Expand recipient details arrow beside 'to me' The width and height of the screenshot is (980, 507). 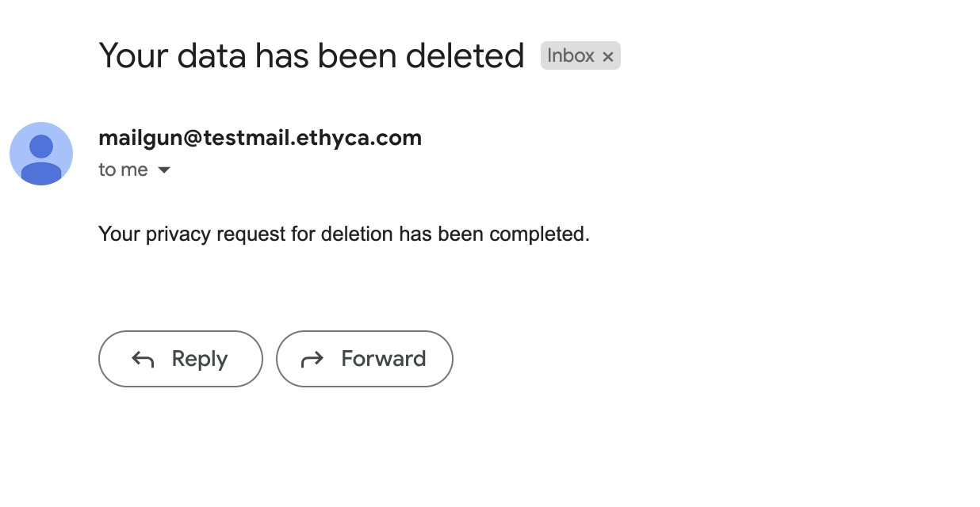pyautogui.click(x=164, y=170)
